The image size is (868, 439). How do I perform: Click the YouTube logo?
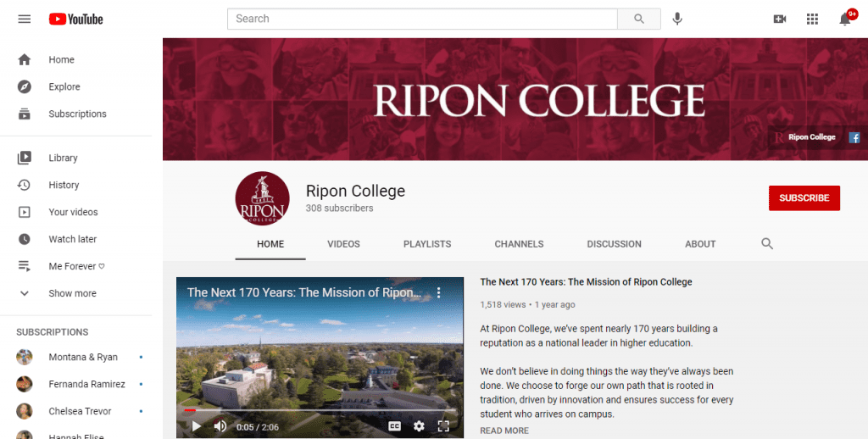(x=75, y=19)
